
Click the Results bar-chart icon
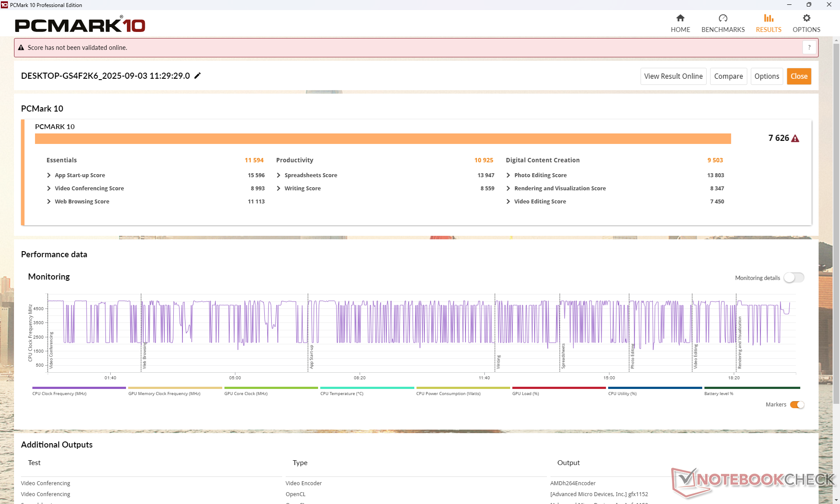[x=768, y=18]
